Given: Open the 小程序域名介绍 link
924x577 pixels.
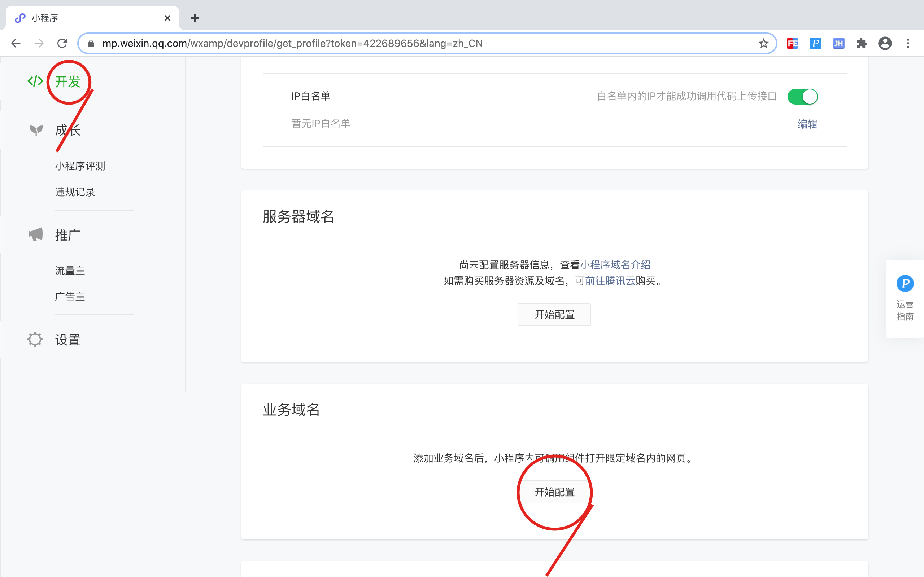Looking at the screenshot, I should [615, 264].
